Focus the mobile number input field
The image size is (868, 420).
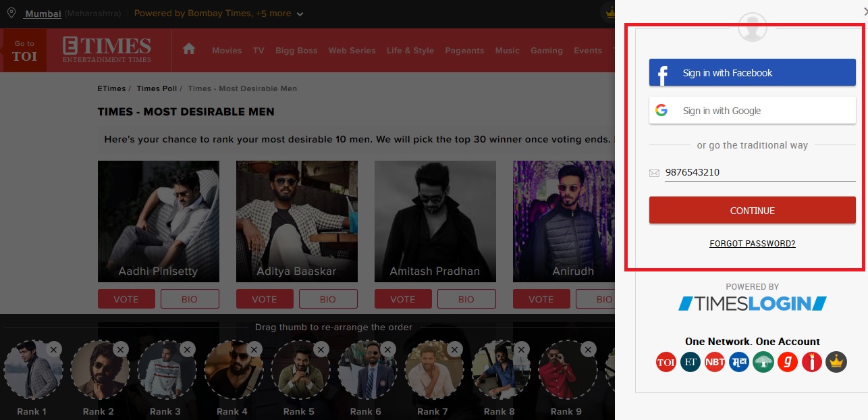(759, 173)
